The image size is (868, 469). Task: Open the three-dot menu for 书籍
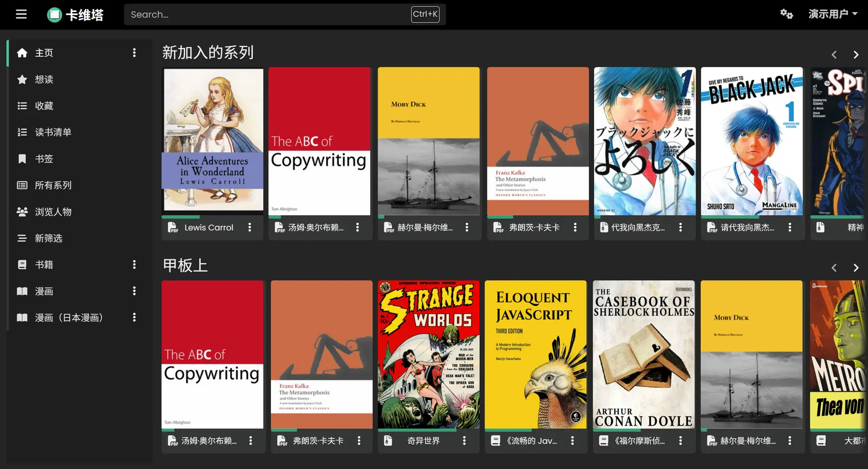(x=134, y=264)
